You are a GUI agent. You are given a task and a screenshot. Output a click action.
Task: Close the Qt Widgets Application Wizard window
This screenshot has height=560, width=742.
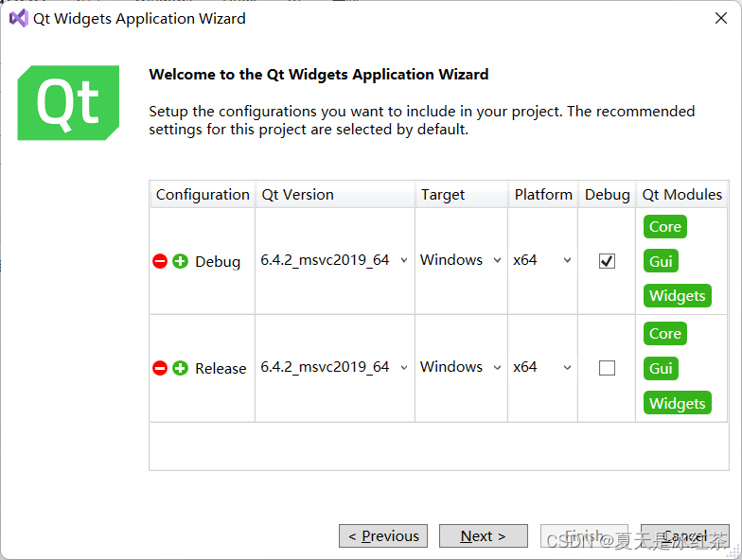click(x=721, y=18)
